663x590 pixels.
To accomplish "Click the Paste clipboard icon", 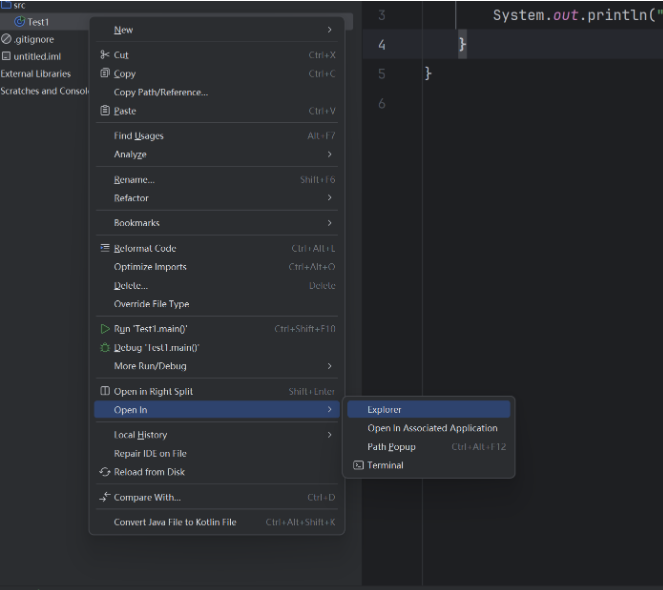I will (105, 111).
